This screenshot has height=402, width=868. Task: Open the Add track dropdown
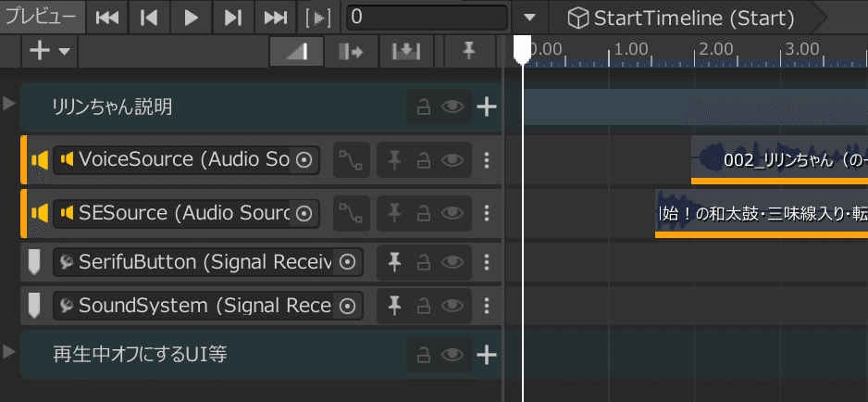pyautogui.click(x=50, y=52)
